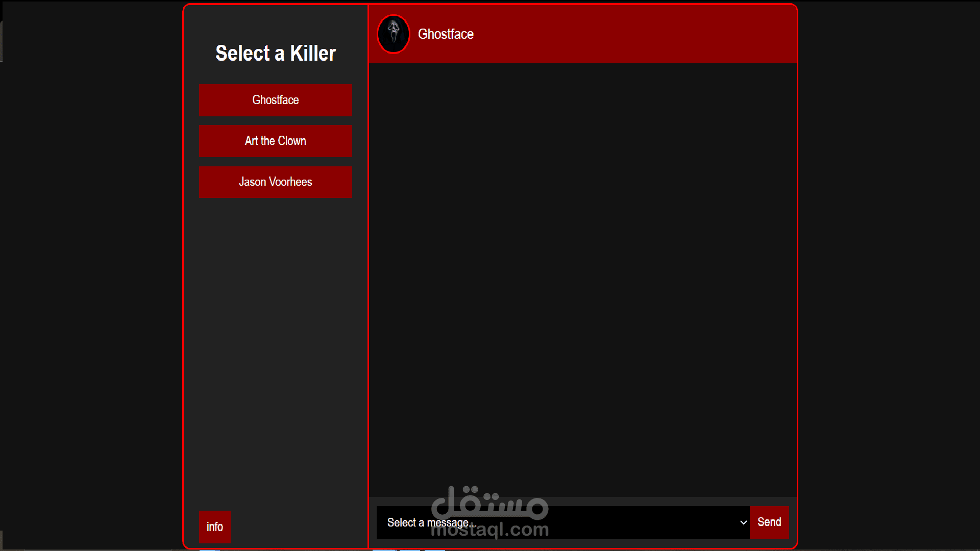Pick Jason Voorhees as the killer
The width and height of the screenshot is (980, 551).
275,182
